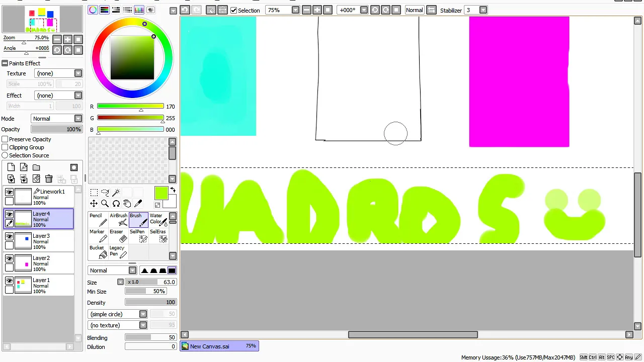Select the Eraser tool
Viewport: 644px width, 362px height.
pyautogui.click(x=118, y=236)
